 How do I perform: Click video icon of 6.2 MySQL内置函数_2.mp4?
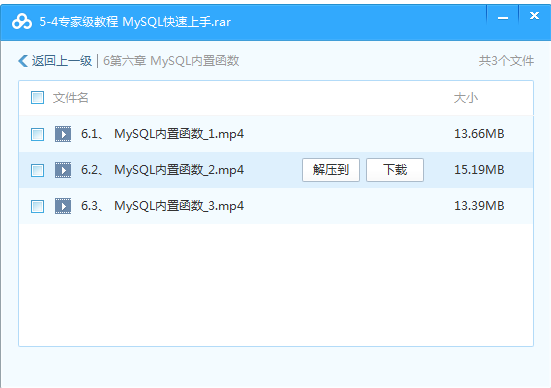pyautogui.click(x=63, y=170)
